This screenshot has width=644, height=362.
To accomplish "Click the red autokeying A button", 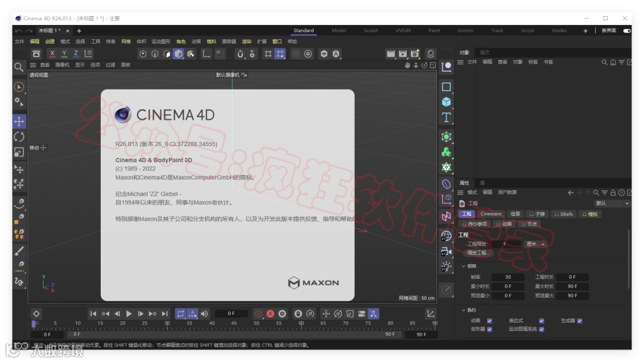I will point(270,314).
